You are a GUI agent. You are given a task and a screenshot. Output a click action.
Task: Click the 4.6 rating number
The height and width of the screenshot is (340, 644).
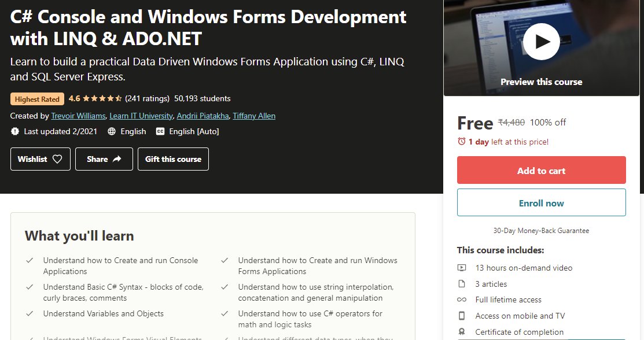74,98
